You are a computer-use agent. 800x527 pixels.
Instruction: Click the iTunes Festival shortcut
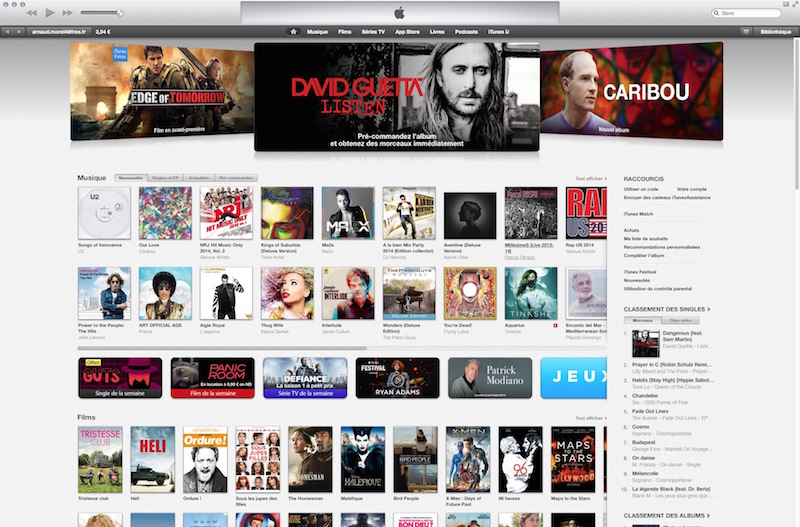pyautogui.click(x=640, y=272)
